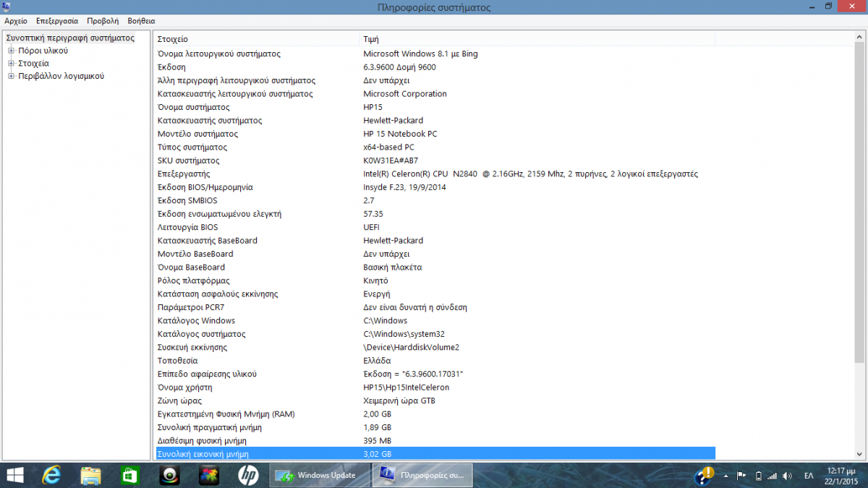
Task: Sort by the Στοιχείο column header
Action: (x=256, y=39)
